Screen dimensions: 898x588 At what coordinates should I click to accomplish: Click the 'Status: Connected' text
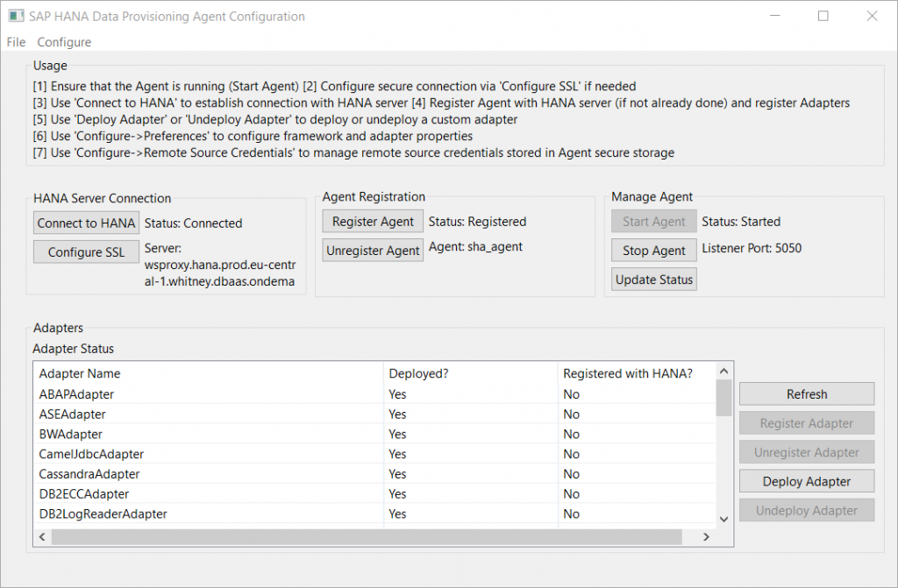193,223
